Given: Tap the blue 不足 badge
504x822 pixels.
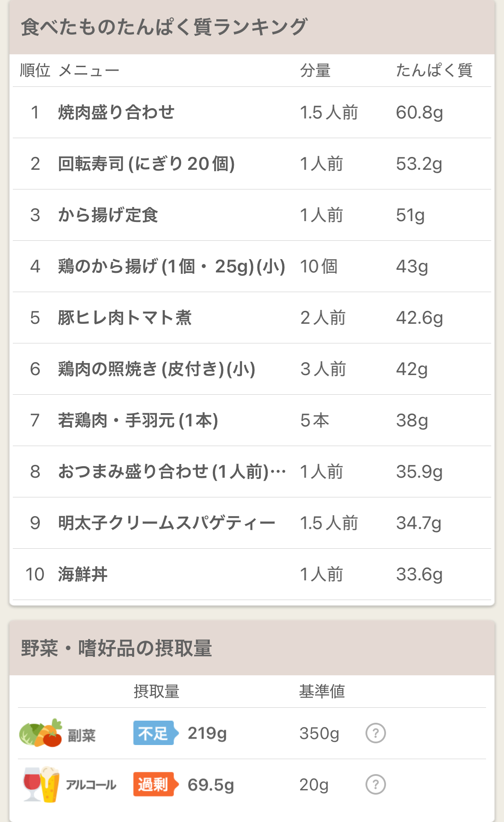Looking at the screenshot, I should [x=156, y=733].
